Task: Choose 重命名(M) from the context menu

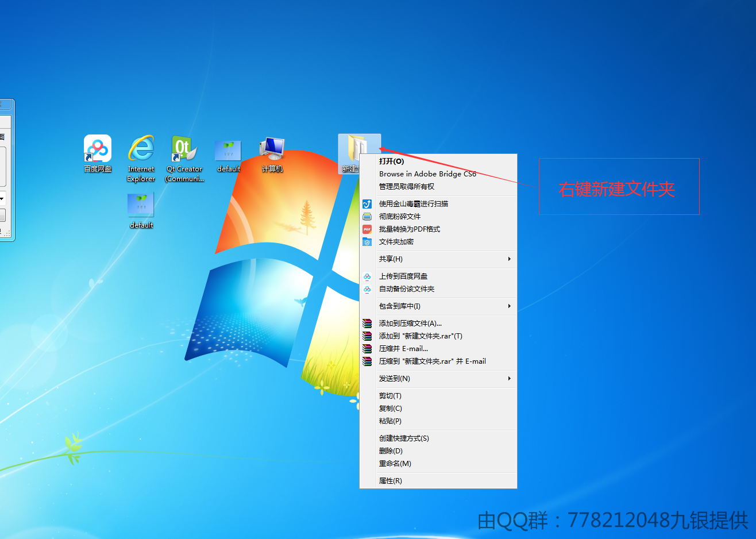Action: [x=438, y=464]
